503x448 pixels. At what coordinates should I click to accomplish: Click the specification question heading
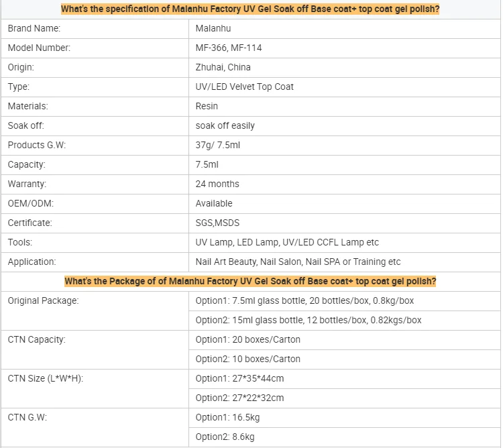pos(250,9)
